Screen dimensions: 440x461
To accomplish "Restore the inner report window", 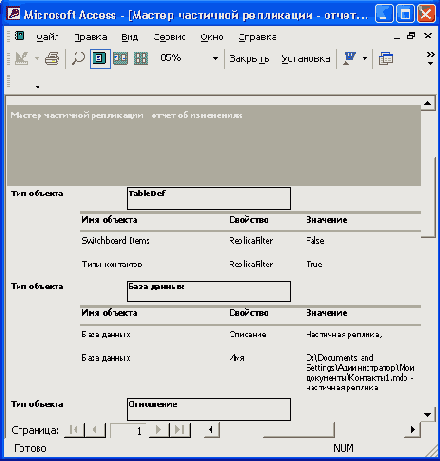I will (x=411, y=36).
